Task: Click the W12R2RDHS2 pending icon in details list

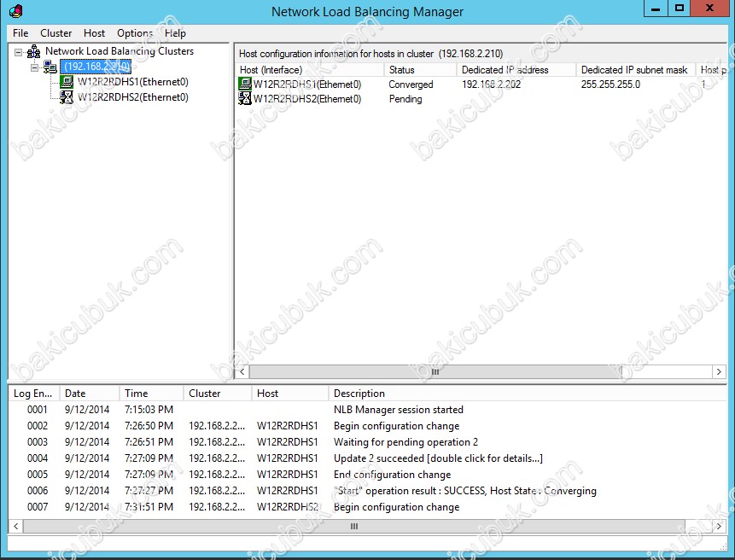Action: pyautogui.click(x=245, y=98)
